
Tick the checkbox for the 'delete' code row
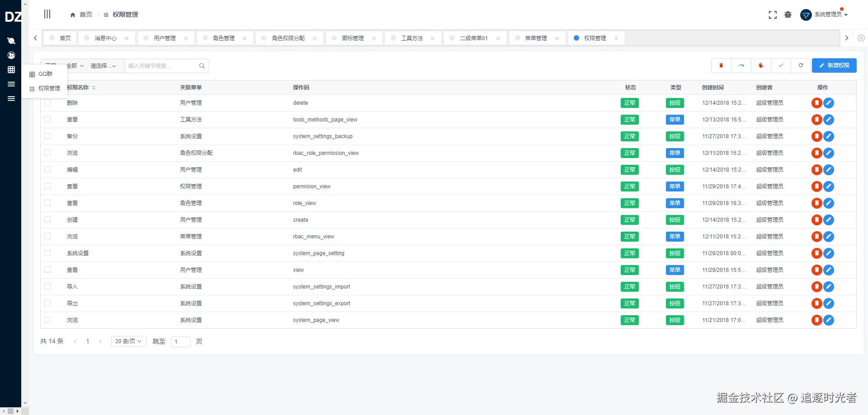click(47, 103)
